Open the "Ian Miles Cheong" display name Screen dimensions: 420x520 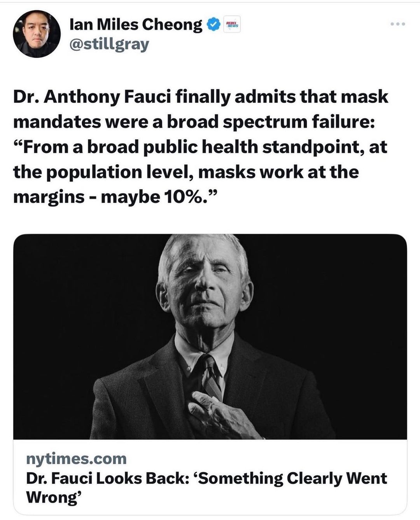[x=136, y=25]
